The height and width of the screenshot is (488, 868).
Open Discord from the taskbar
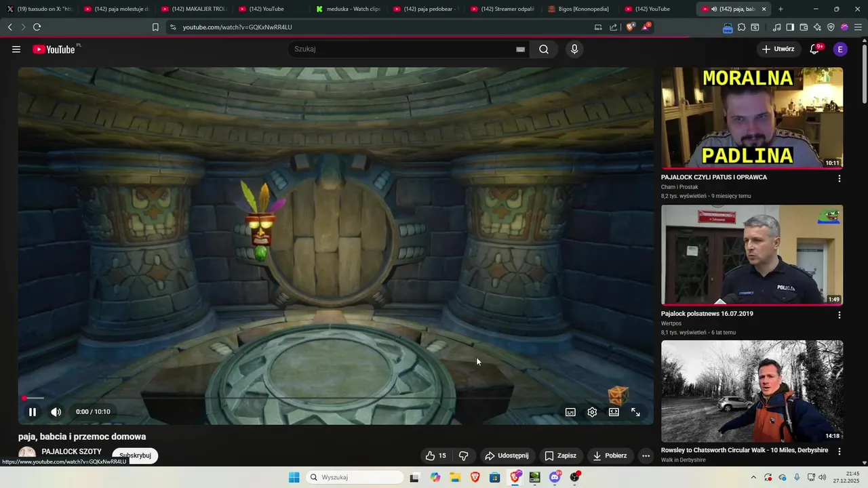[x=555, y=477]
